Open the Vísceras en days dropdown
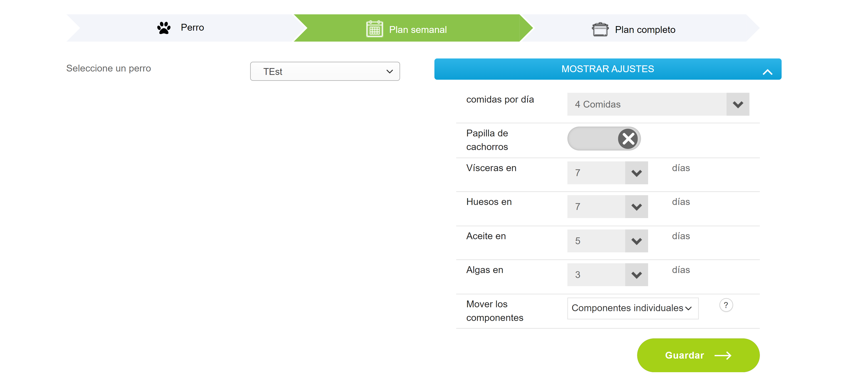The height and width of the screenshot is (384, 868). [x=607, y=173]
